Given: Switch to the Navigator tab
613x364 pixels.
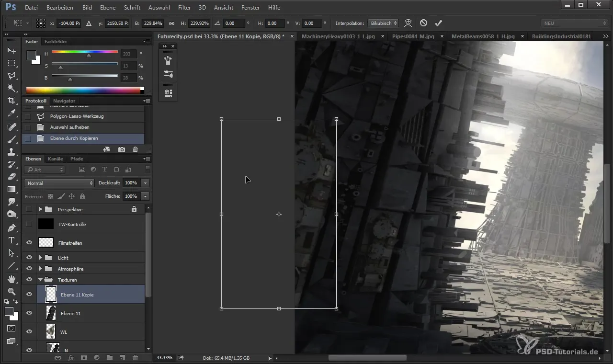Looking at the screenshot, I should click(x=64, y=101).
